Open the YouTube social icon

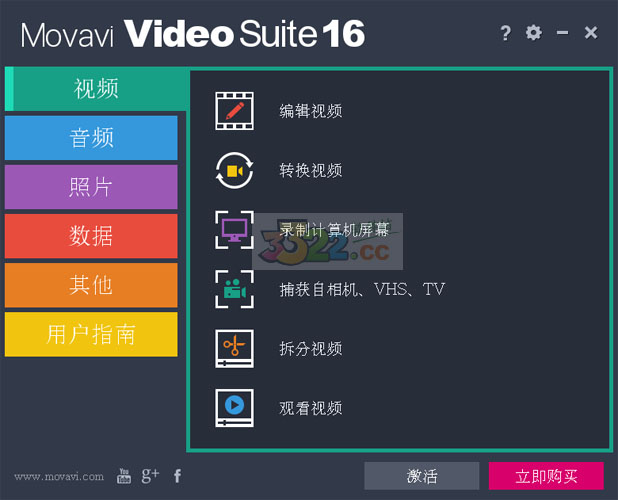click(124, 476)
